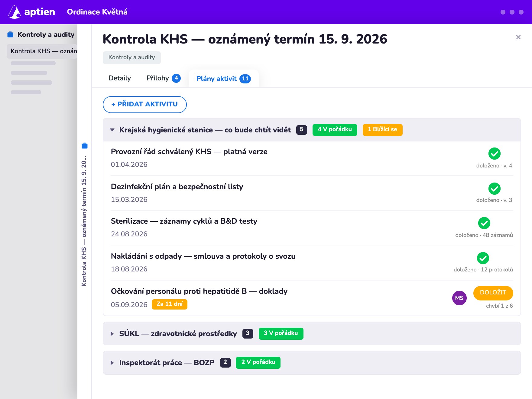Screen dimensions: 532x399
Task: Expand the Inspektorát práce BOZP section
Action: [112, 363]
